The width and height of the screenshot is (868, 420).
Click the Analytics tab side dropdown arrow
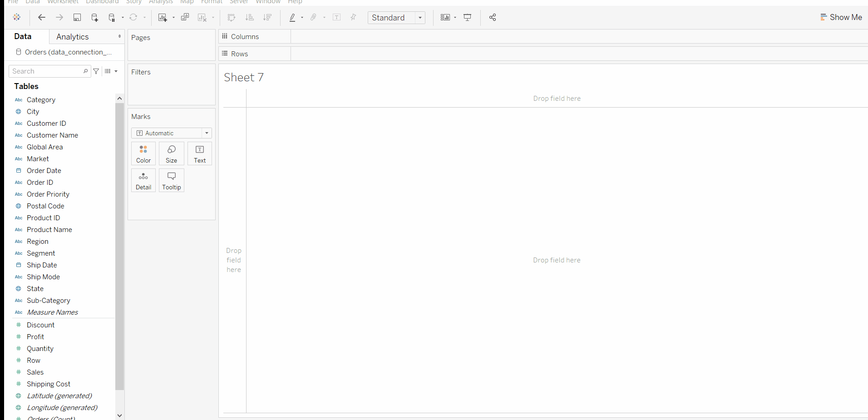point(119,36)
